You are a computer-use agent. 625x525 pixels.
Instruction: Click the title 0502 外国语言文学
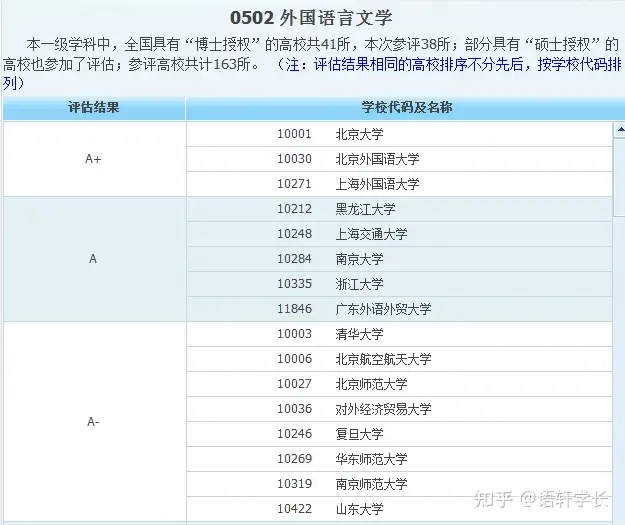click(311, 18)
